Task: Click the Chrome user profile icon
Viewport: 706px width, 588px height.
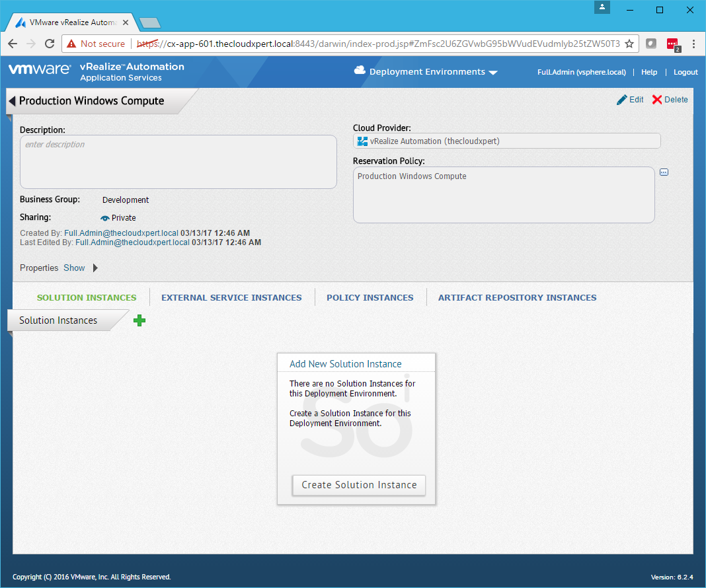Action: click(602, 7)
